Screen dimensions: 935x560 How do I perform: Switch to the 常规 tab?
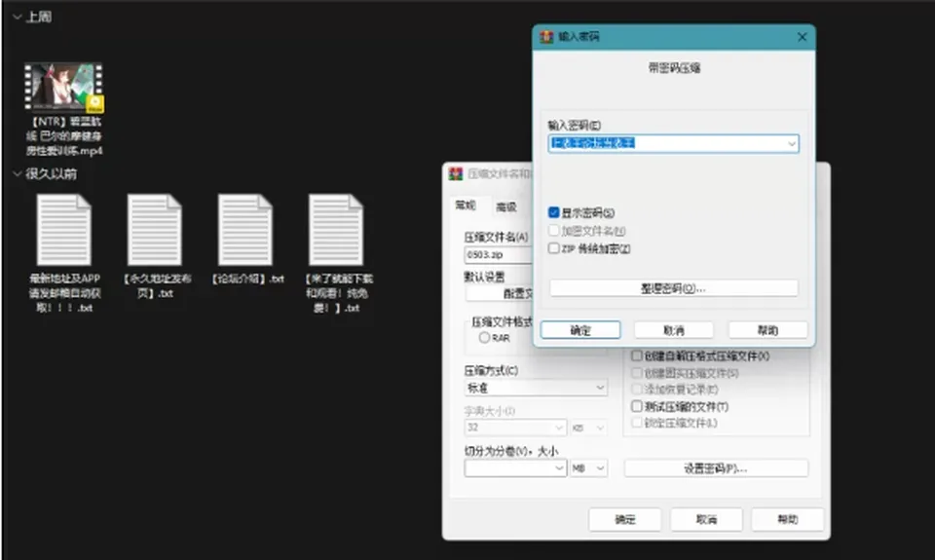click(466, 205)
